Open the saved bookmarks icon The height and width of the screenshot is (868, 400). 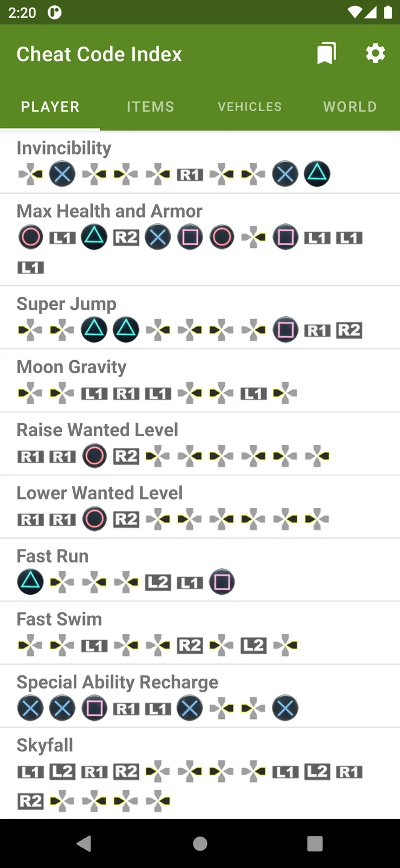(x=326, y=53)
